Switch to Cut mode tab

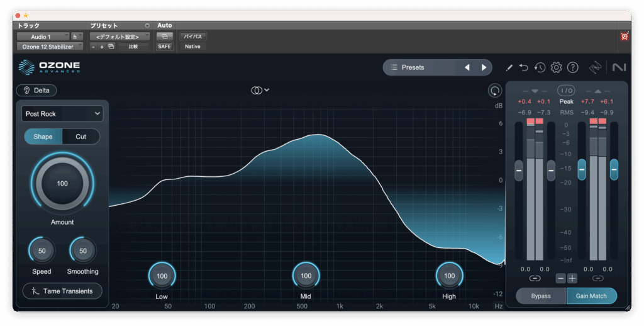point(81,137)
